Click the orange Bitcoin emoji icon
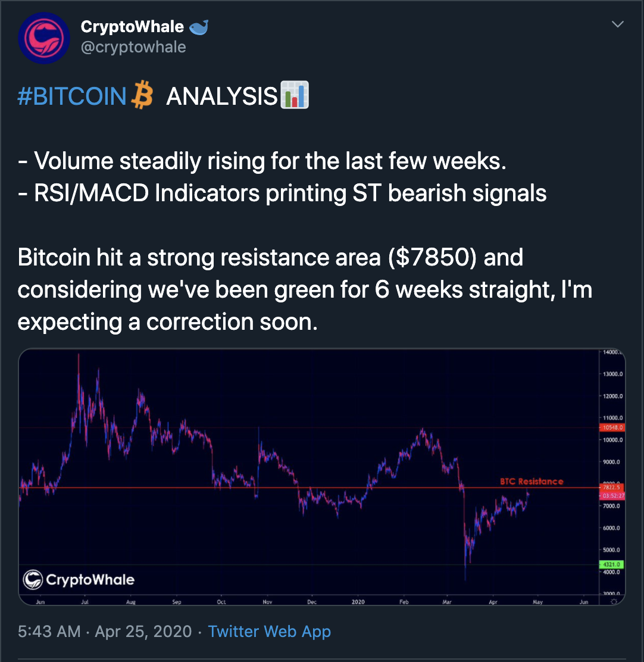 tap(142, 96)
